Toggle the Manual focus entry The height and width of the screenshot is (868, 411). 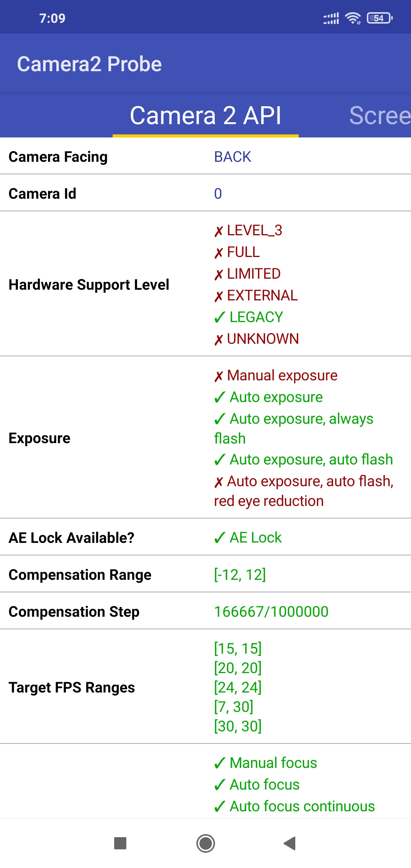(265, 763)
